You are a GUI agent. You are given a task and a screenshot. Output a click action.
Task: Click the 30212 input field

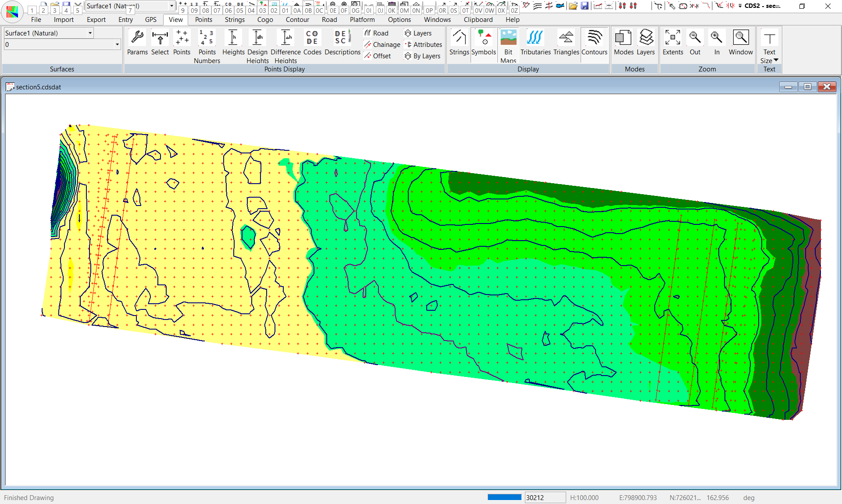pos(545,497)
